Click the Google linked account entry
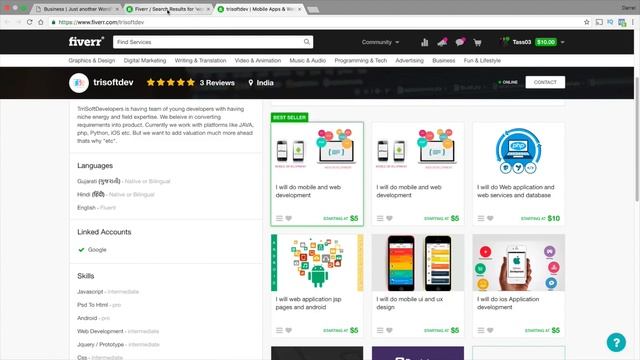The image size is (640, 360). tap(92, 249)
